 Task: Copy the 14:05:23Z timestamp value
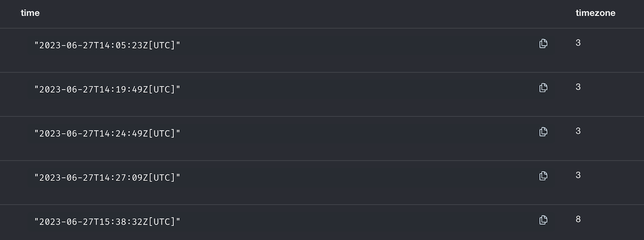tap(543, 43)
